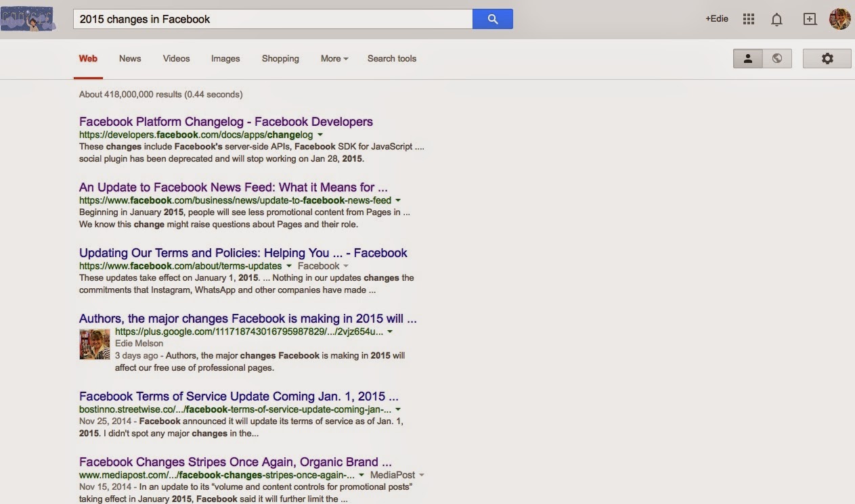Click the Google doodle logo

click(x=28, y=19)
